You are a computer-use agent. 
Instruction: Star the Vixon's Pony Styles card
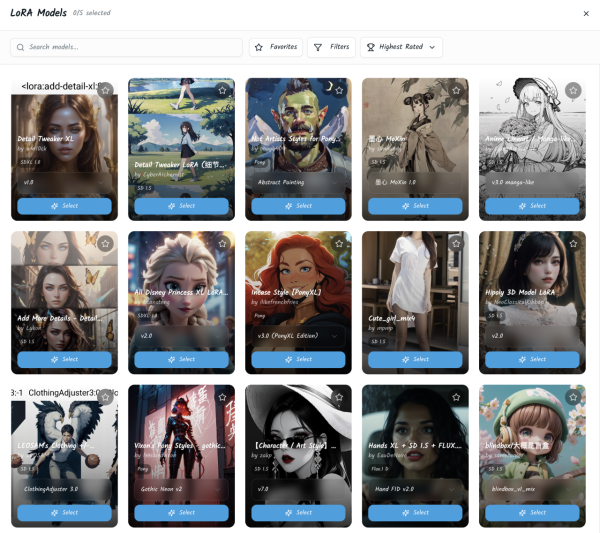pyautogui.click(x=222, y=397)
